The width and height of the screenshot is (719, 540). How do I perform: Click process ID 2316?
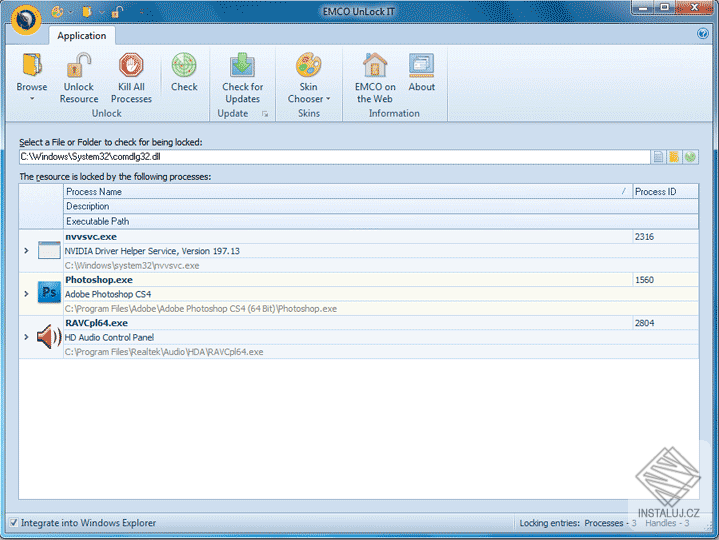coord(644,237)
